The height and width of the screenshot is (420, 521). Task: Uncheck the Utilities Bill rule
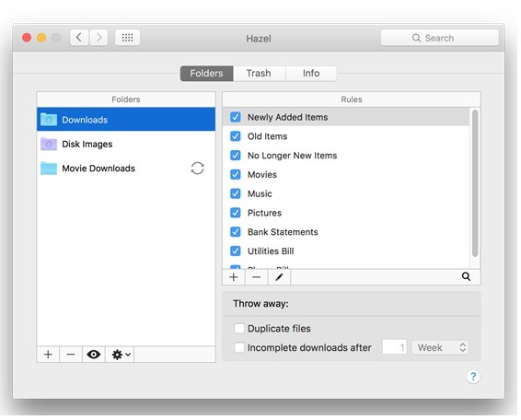click(x=236, y=251)
